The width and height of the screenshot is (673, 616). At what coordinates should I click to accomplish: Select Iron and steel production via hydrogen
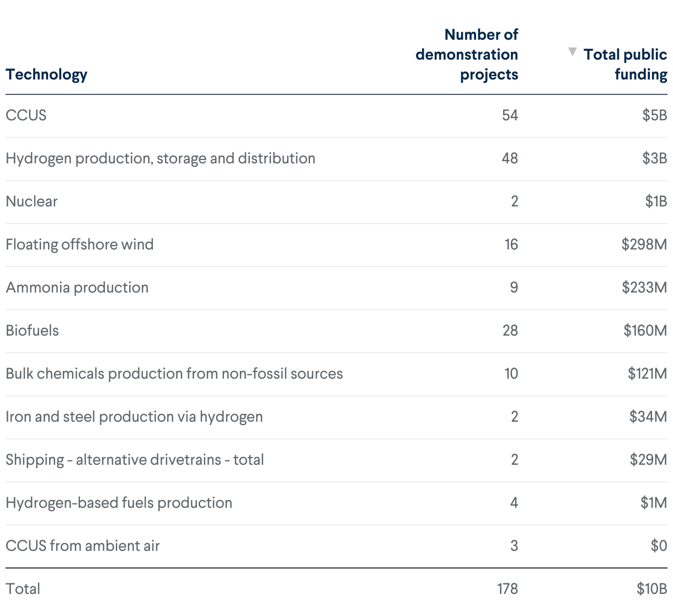tap(134, 417)
